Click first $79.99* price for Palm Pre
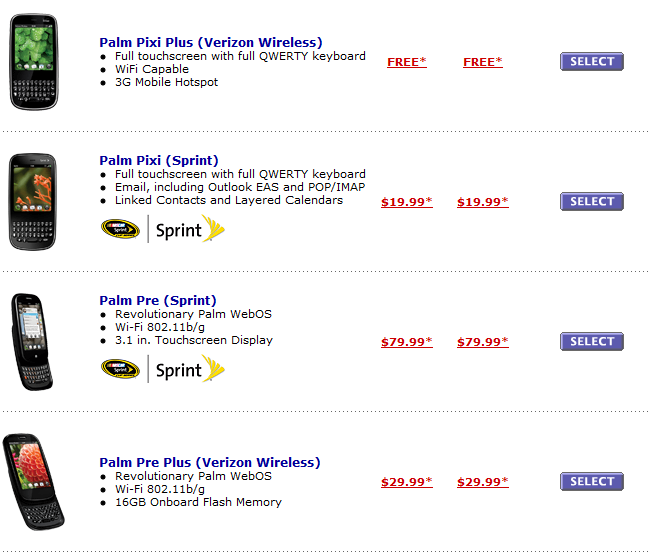 click(407, 341)
